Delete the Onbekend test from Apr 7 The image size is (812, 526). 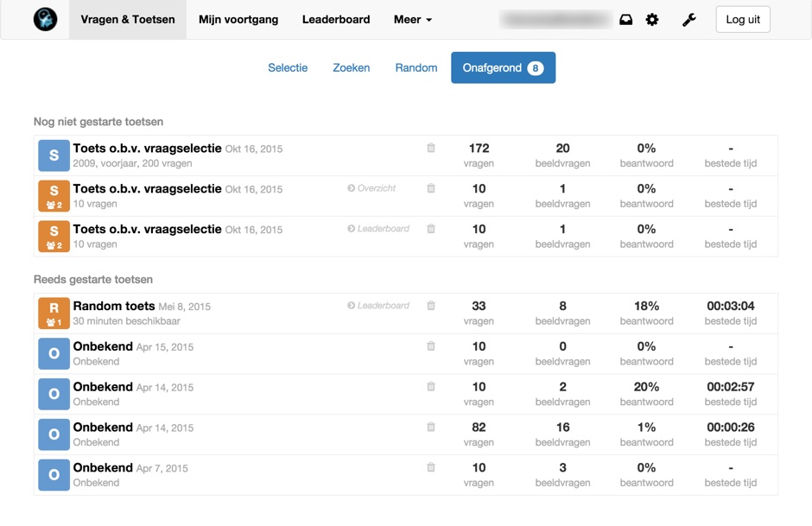click(x=431, y=467)
